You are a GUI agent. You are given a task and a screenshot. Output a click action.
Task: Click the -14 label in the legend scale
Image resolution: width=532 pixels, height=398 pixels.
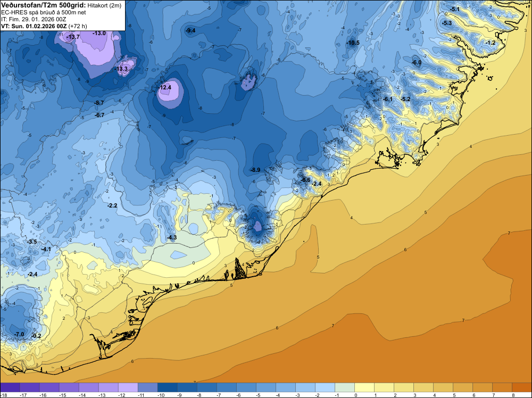82,395
